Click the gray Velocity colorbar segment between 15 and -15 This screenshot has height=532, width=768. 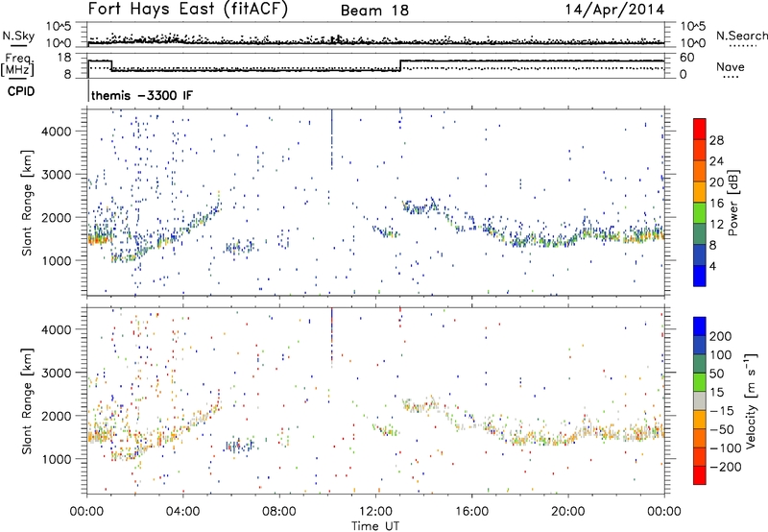tap(700, 400)
